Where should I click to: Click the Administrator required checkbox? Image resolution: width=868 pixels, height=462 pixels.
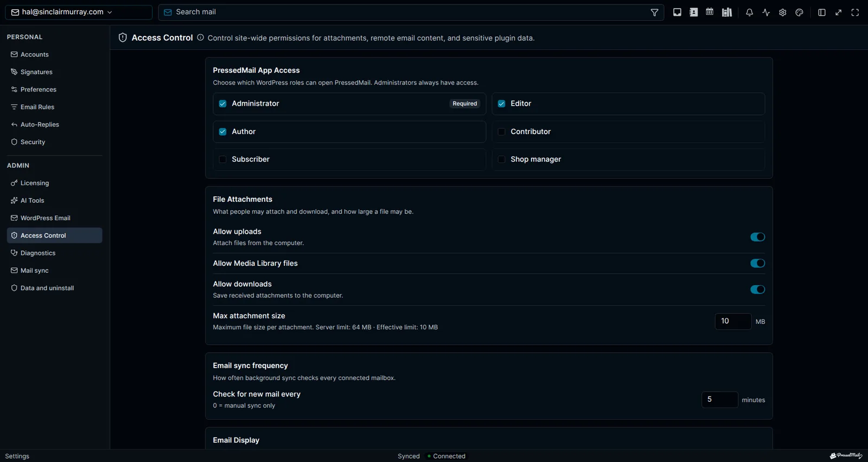coord(222,104)
